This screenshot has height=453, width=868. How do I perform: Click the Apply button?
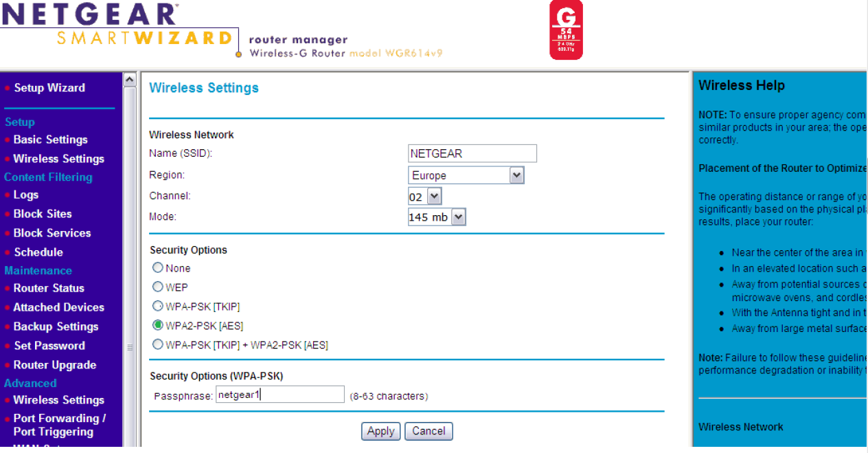click(x=380, y=431)
